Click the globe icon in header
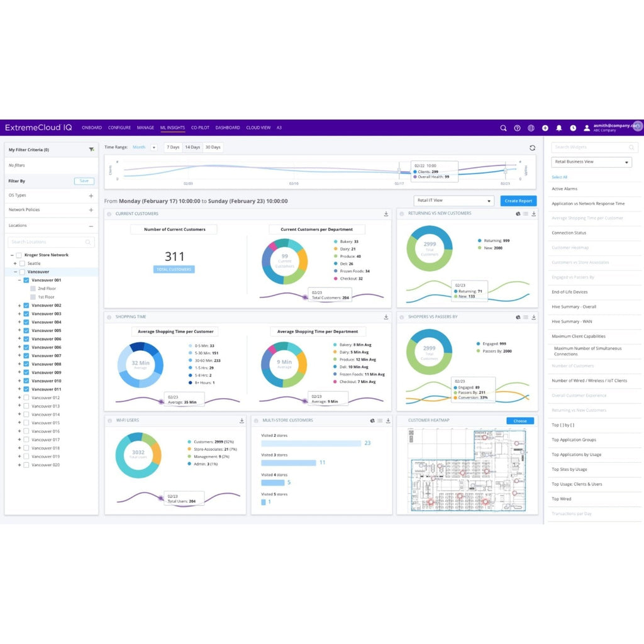Viewport: 644px width, 644px height. (531, 128)
